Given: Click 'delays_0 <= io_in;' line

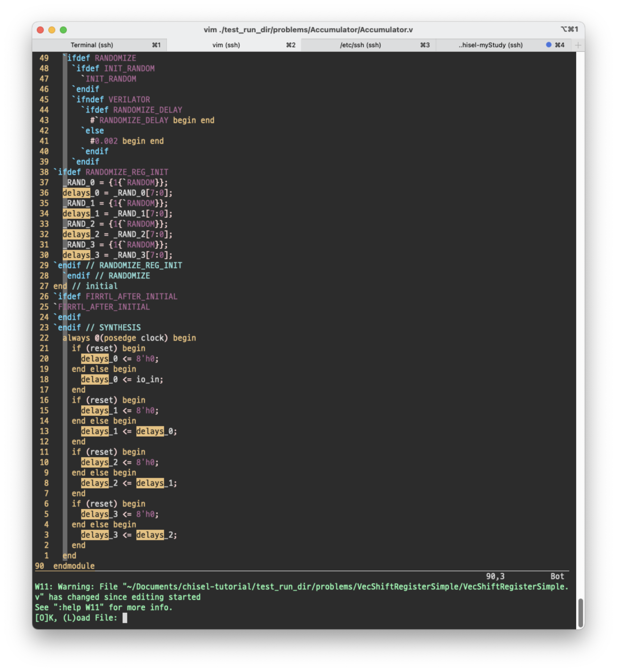Looking at the screenshot, I should (x=122, y=379).
